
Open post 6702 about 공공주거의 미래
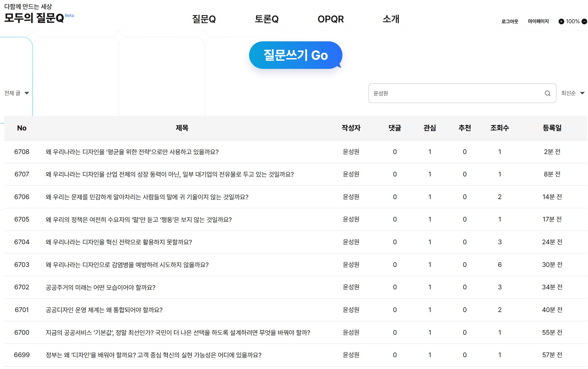tap(100, 287)
